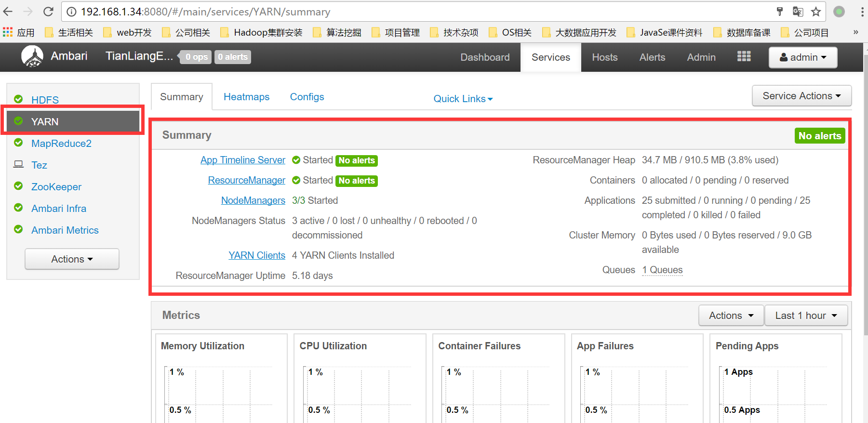Open the Pending Apps chart
This screenshot has width=868, height=423.
776,379
